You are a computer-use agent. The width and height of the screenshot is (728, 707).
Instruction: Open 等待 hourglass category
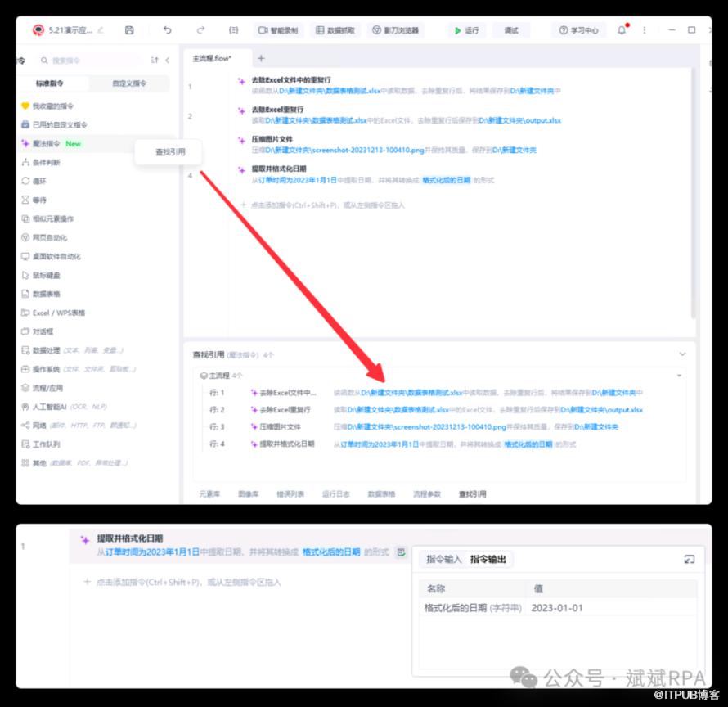34,200
